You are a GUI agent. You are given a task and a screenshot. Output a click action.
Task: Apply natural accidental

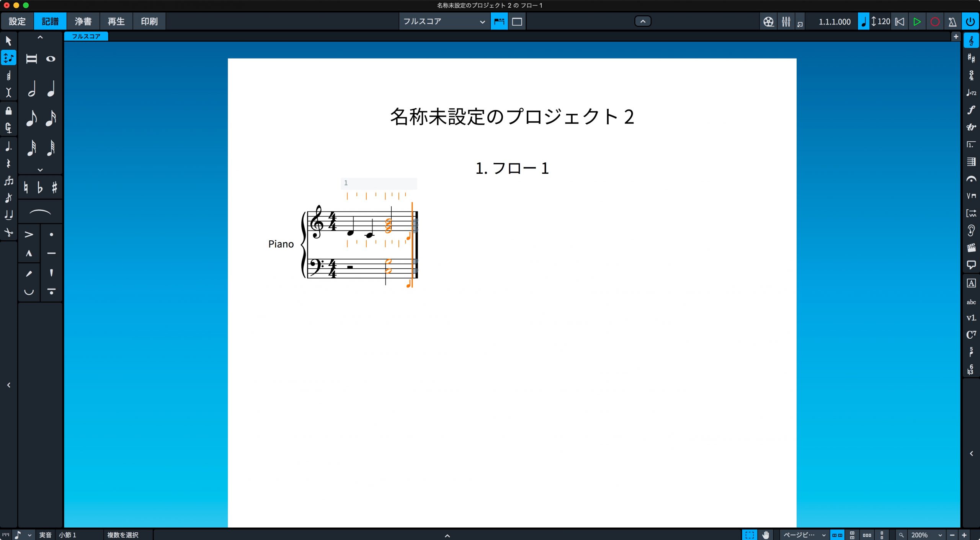point(26,188)
